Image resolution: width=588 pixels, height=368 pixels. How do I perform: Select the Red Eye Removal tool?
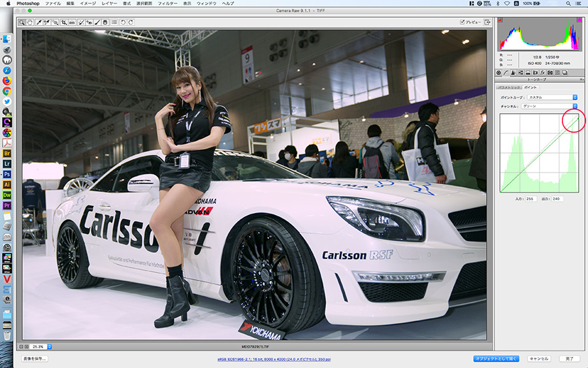click(90, 22)
